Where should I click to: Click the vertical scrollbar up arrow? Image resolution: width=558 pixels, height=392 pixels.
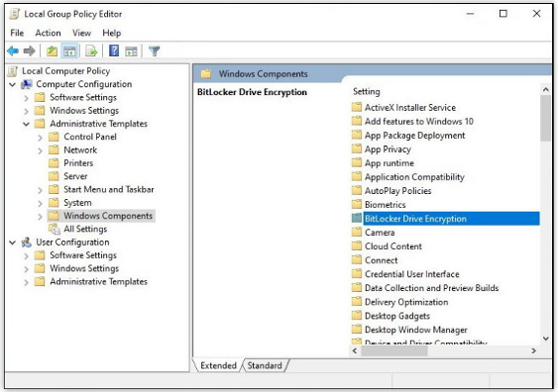546,90
